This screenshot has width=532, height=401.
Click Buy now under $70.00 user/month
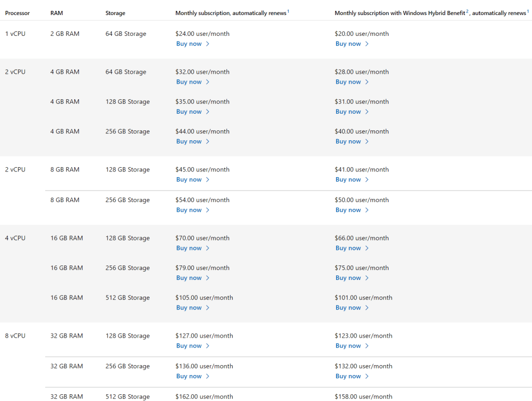[x=189, y=248]
